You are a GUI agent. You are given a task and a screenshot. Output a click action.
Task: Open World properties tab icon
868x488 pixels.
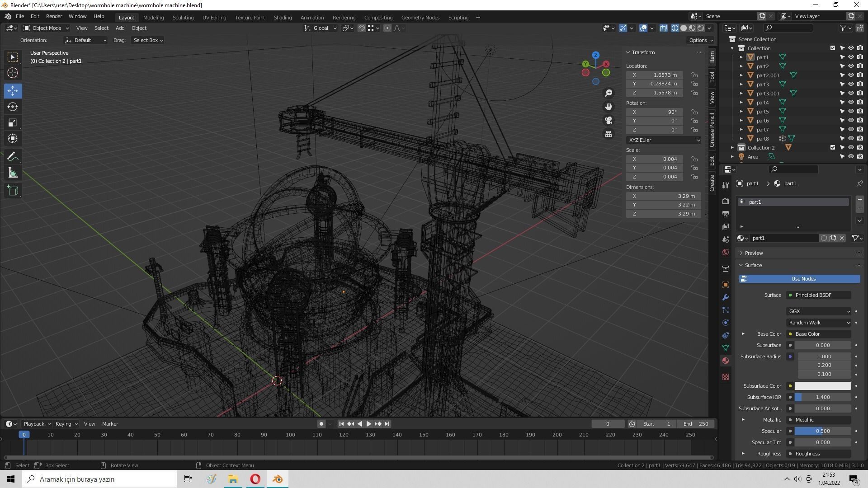coord(726,252)
